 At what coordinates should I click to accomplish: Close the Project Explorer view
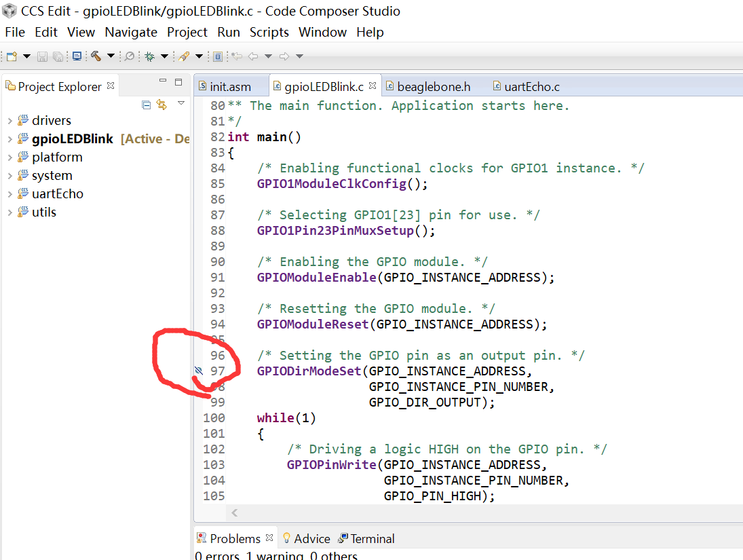[111, 86]
